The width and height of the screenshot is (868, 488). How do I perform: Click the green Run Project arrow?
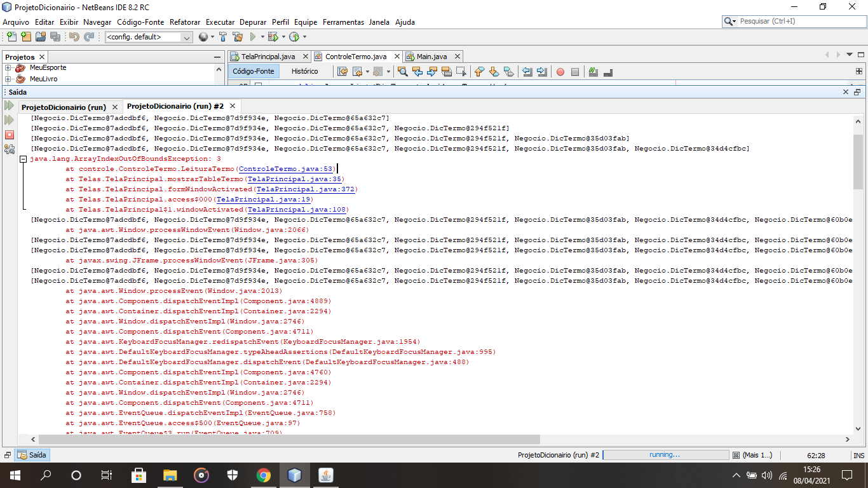click(253, 37)
